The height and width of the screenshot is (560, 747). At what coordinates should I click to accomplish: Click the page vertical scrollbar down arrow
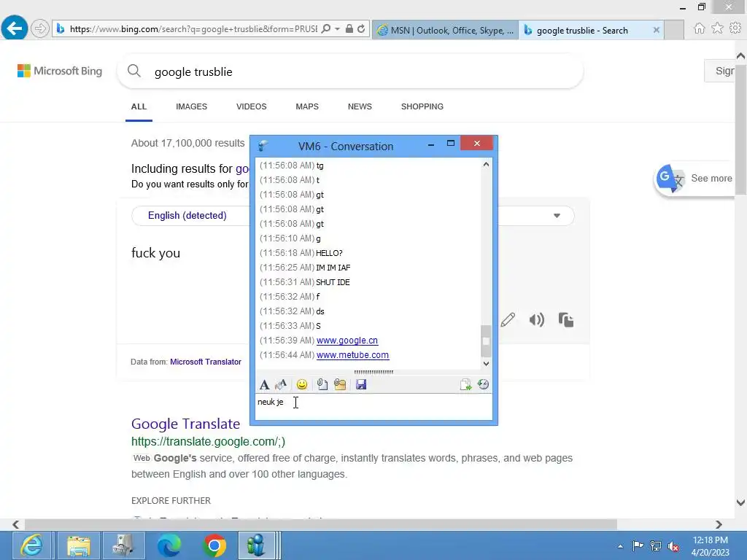point(740,502)
